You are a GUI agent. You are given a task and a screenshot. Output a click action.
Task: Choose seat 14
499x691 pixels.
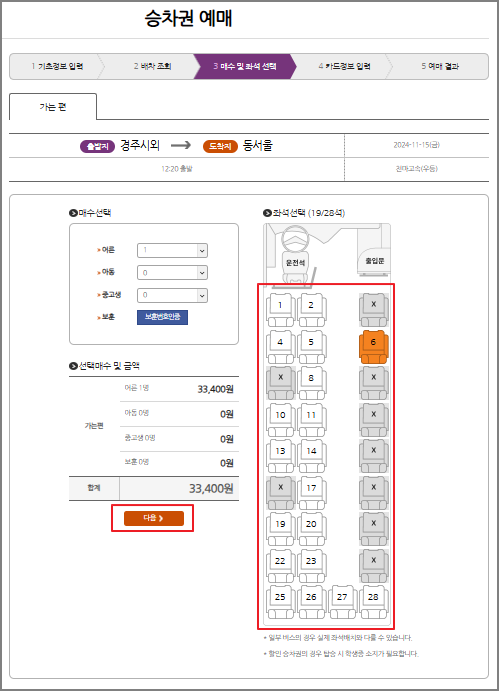(x=312, y=456)
